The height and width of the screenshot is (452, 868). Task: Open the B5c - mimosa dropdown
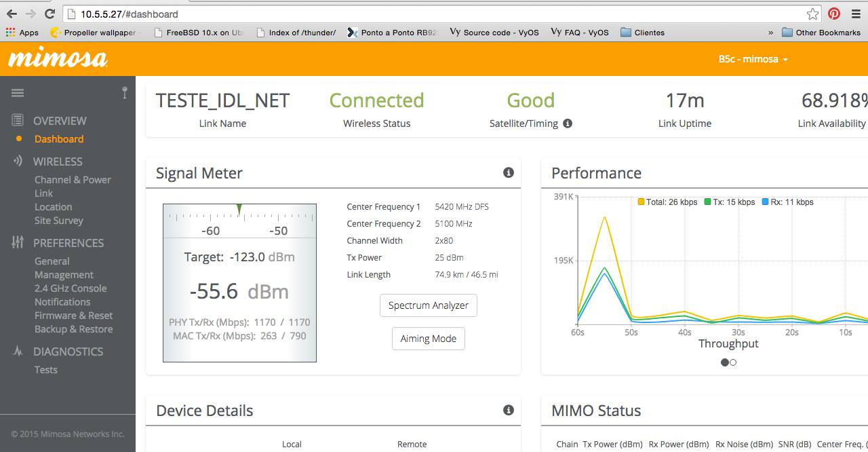753,59
